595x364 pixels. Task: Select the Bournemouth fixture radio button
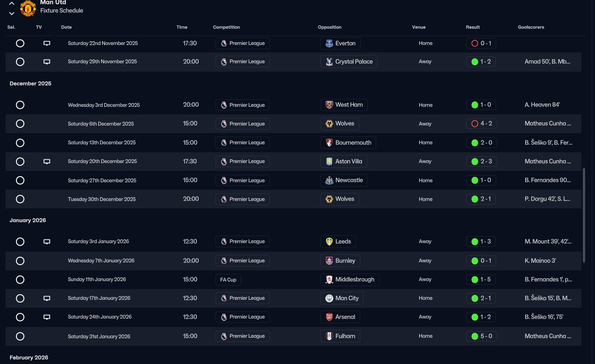pos(20,143)
